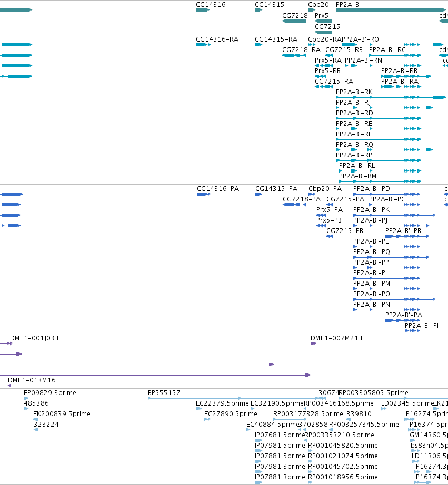Select the DME1-007M21.F clone feature
448x485 pixels.
point(314,343)
